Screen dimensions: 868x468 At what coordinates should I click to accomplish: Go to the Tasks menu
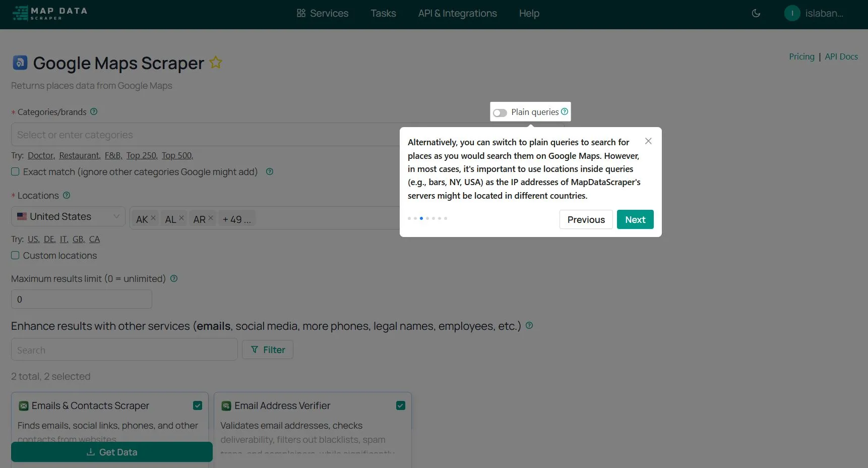383,14
